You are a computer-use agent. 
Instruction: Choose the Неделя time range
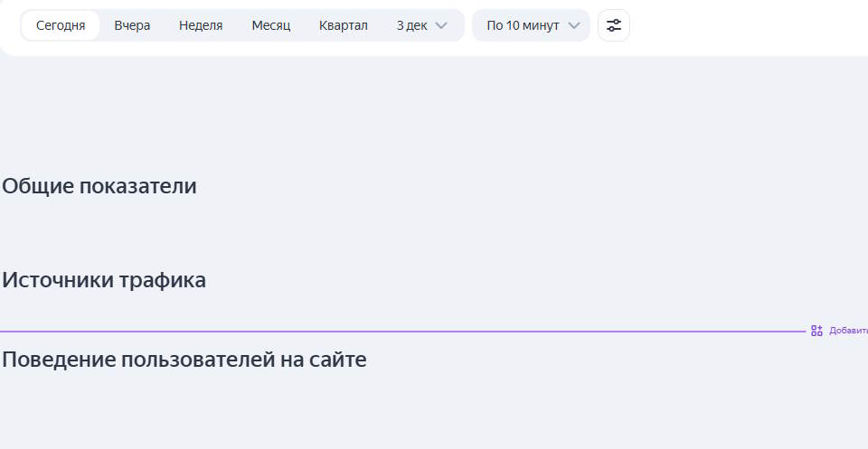(x=201, y=25)
